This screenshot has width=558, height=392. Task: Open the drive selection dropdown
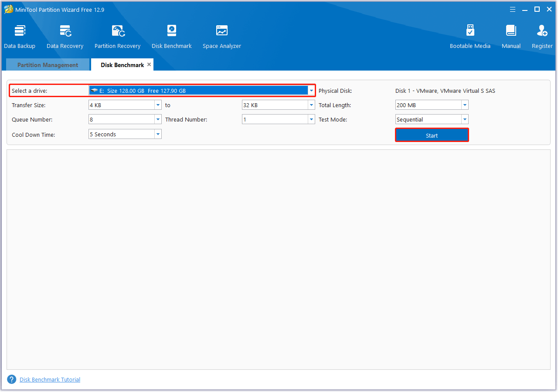pos(311,90)
